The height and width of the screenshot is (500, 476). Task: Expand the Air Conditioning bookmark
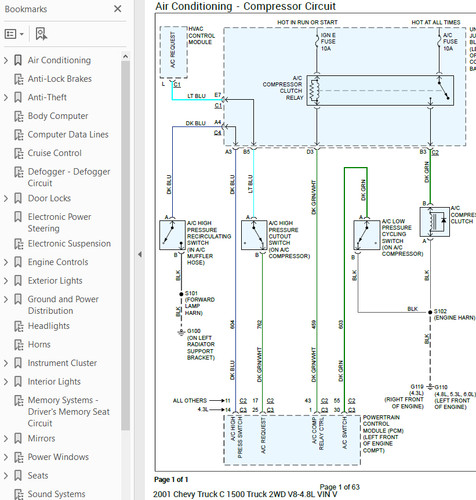pyautogui.click(x=6, y=60)
